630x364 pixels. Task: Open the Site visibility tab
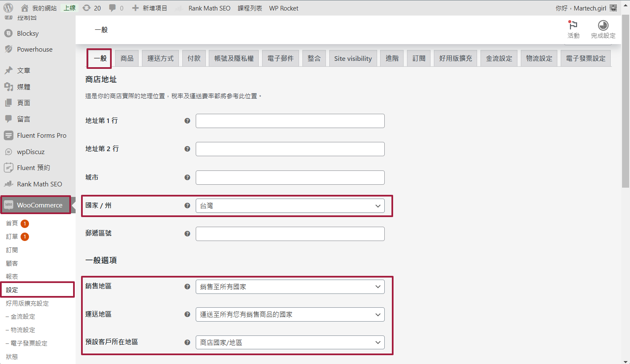click(353, 58)
